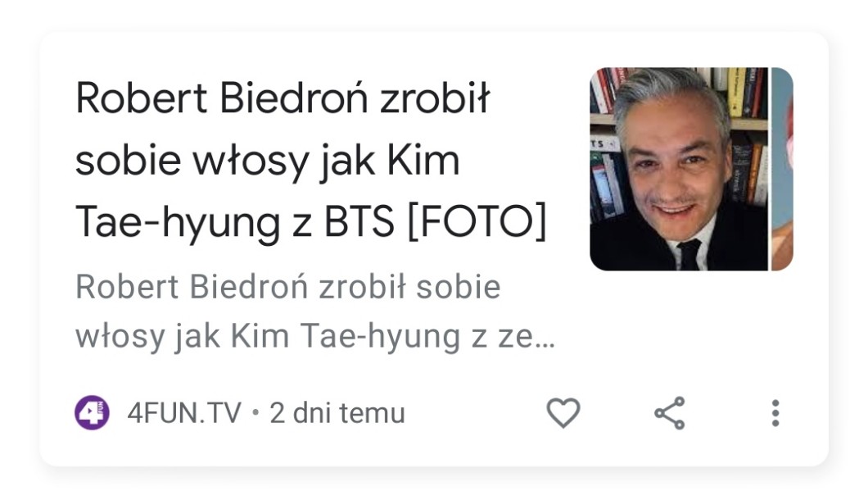Open the Robert Biedroń headline article
The height and width of the screenshot is (491, 868).
click(x=310, y=161)
